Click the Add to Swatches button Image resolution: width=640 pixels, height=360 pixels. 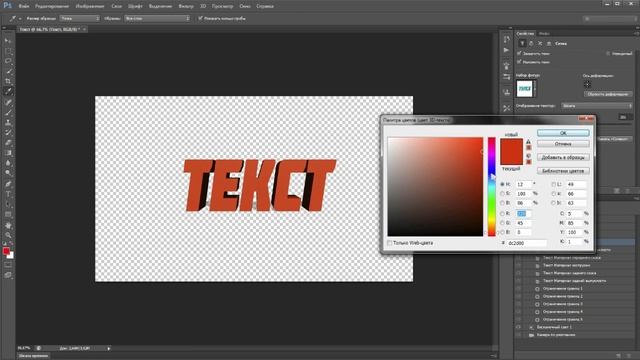(x=563, y=157)
